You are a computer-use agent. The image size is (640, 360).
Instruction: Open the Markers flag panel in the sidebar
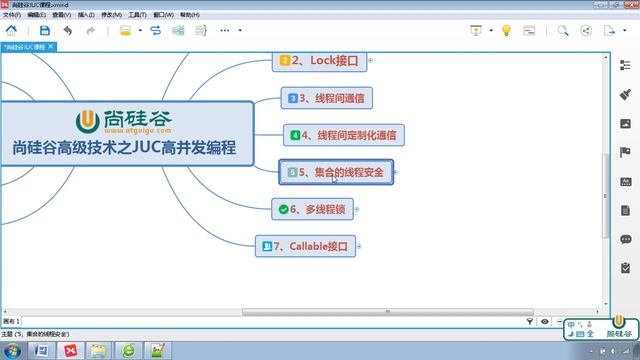tap(625, 152)
